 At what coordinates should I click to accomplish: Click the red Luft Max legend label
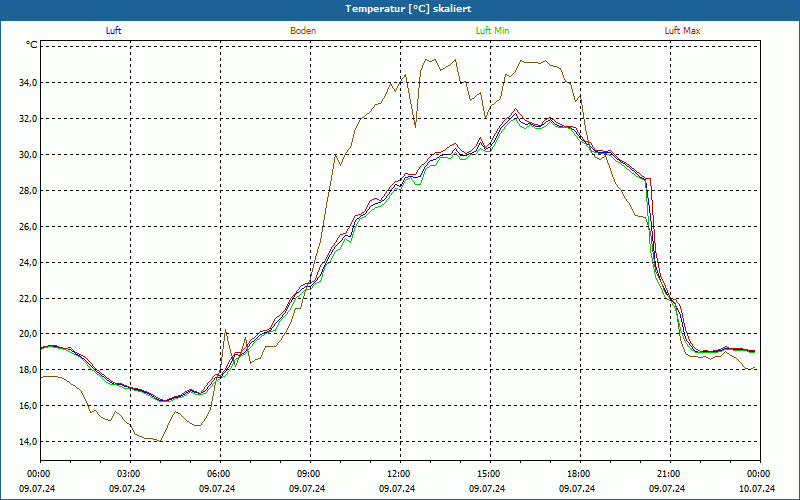click(682, 31)
